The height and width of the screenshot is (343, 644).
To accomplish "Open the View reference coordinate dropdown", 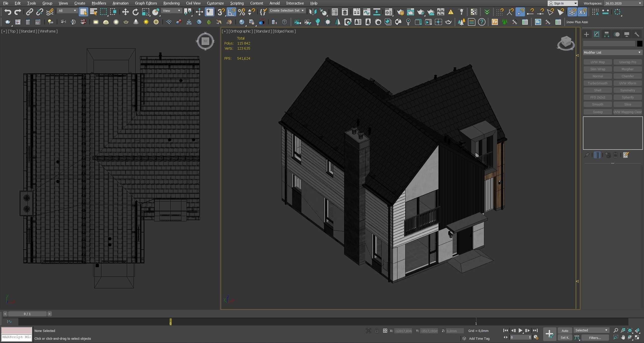I will pos(171,11).
